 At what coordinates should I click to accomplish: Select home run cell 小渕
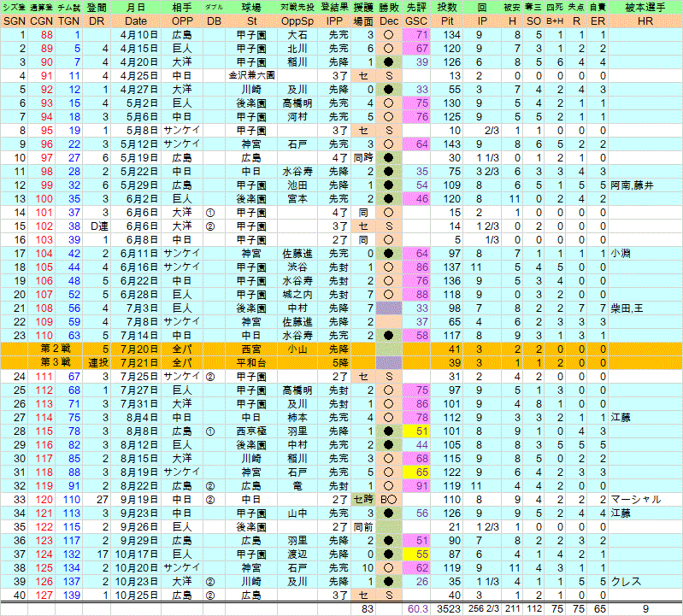tap(621, 254)
